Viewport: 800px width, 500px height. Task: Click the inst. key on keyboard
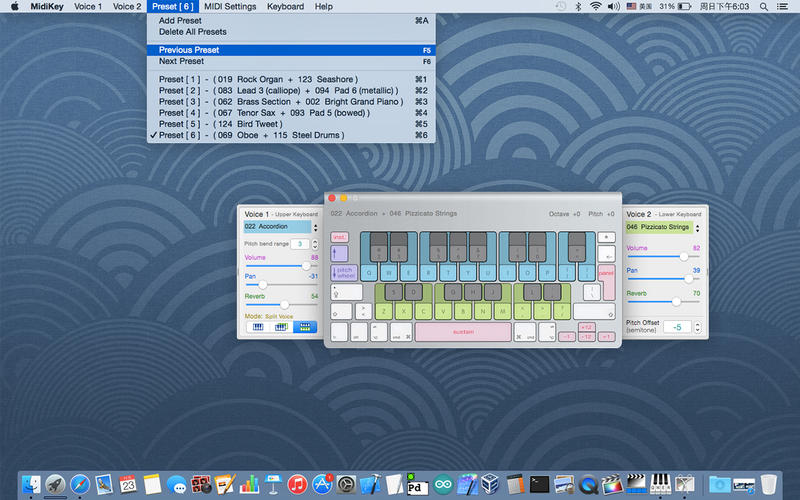338,236
